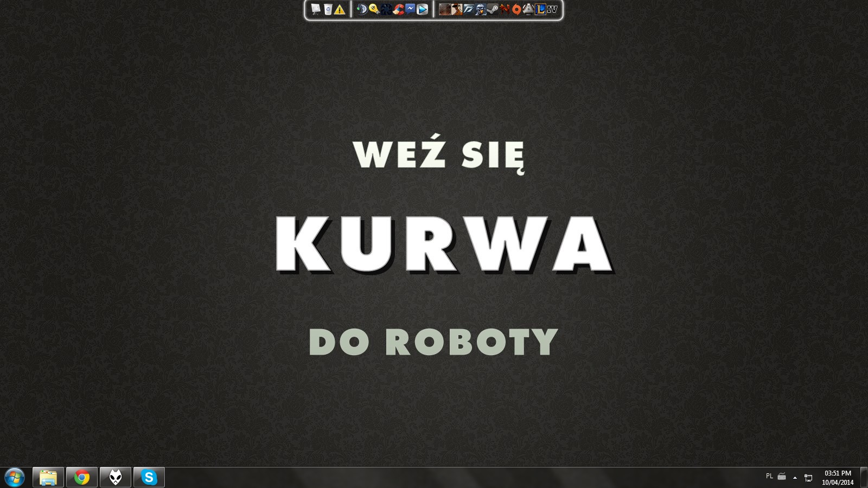Open the Windows Start menu

coord(14,478)
